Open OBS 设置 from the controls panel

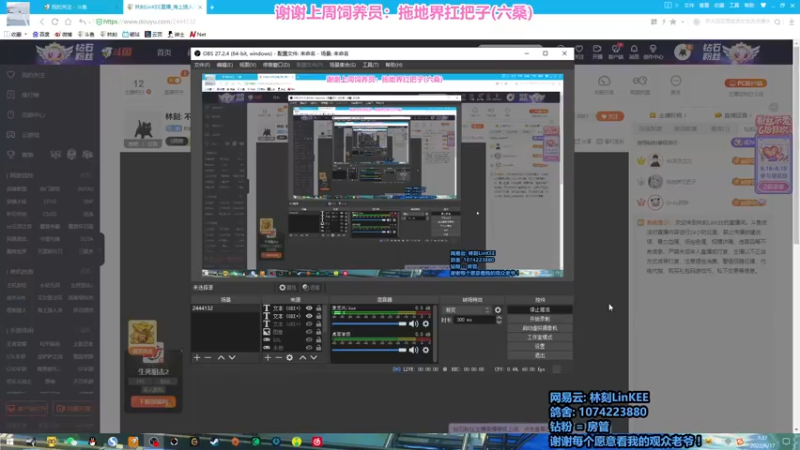(x=540, y=346)
